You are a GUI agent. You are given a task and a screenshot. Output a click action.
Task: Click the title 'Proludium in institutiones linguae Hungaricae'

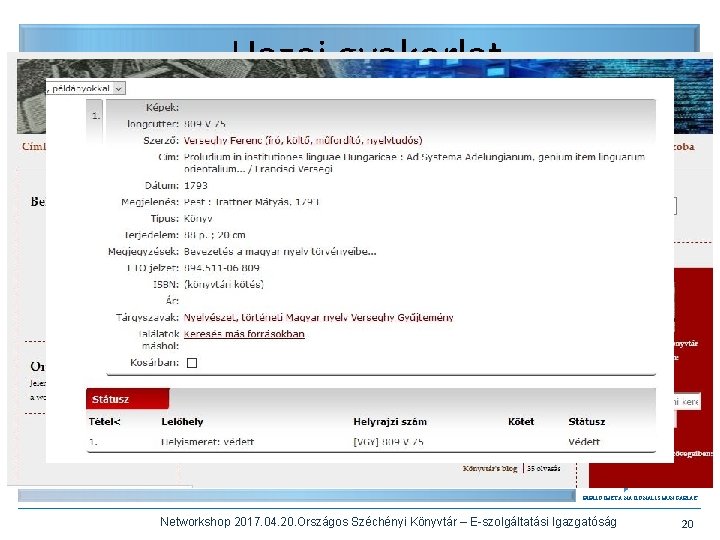[x=290, y=157]
